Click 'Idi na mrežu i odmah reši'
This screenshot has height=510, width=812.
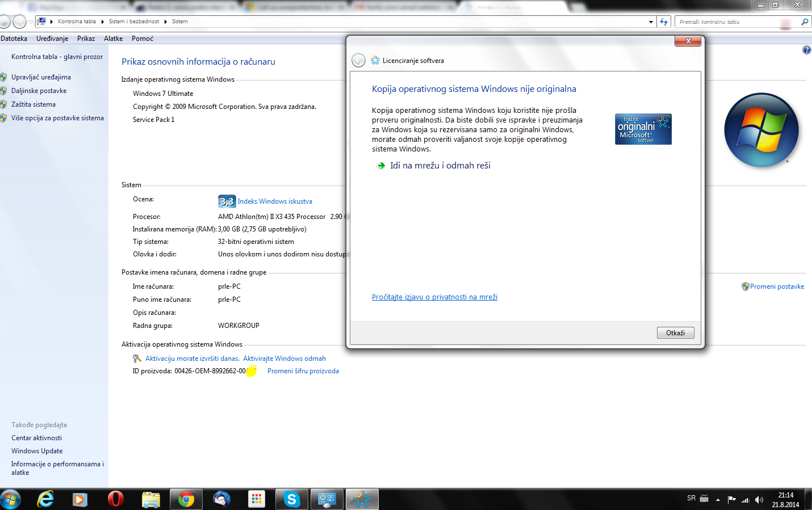440,166
